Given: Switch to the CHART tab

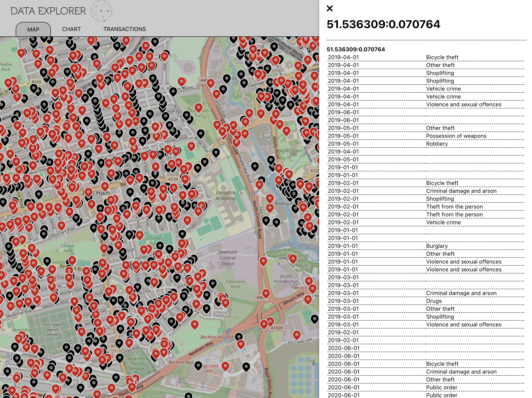Looking at the screenshot, I should point(71,29).
